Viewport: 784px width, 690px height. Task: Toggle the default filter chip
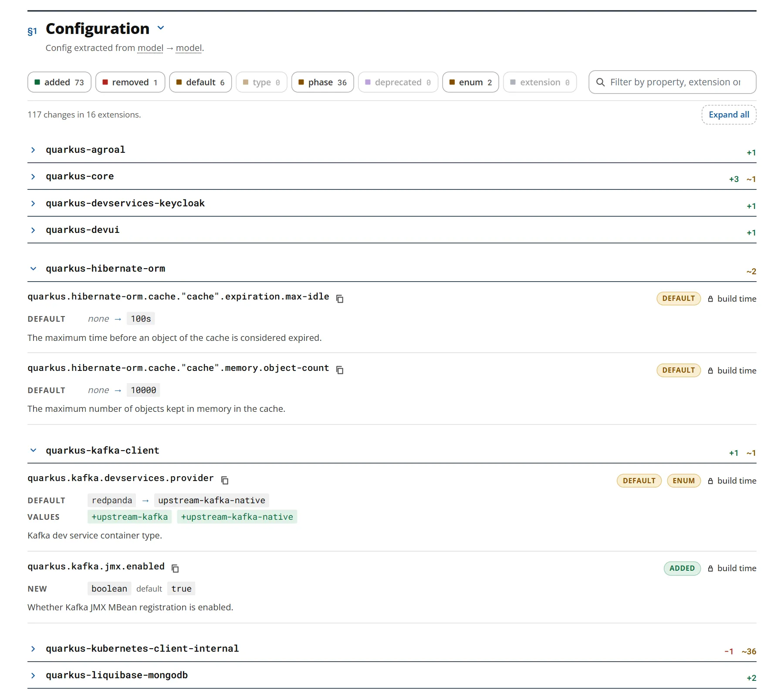tap(200, 82)
